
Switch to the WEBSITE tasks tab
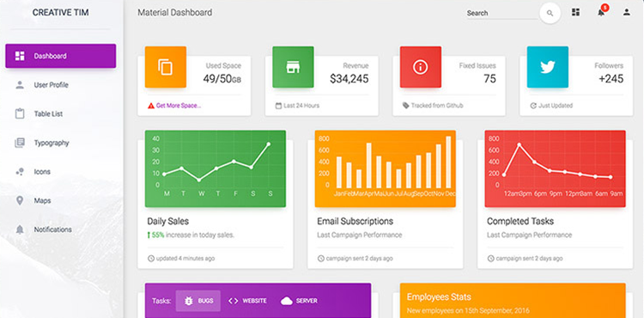[x=247, y=301]
